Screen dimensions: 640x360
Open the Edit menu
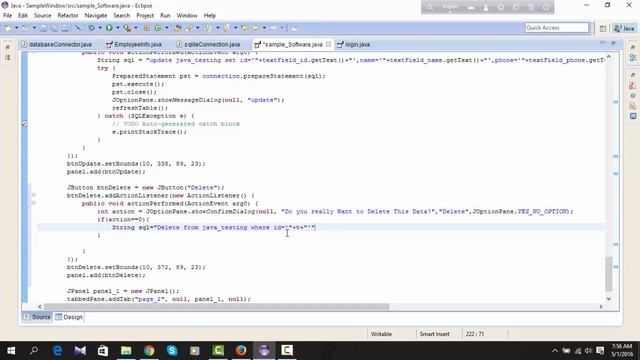[x=23, y=16]
